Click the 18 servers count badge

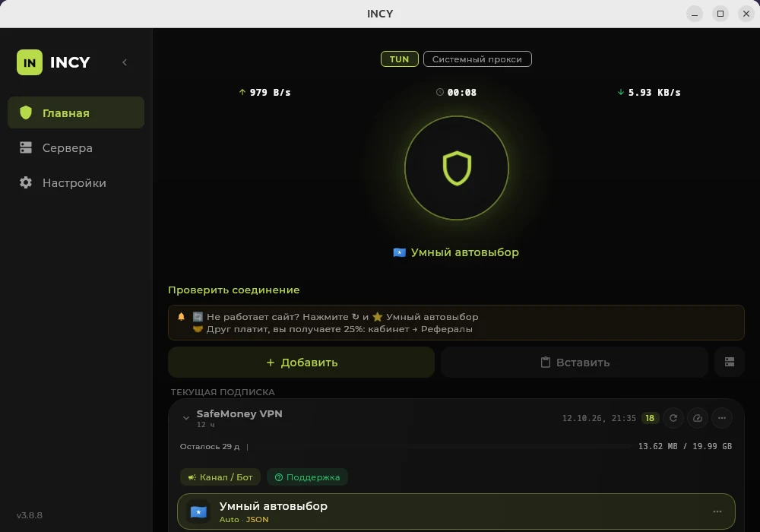point(650,418)
